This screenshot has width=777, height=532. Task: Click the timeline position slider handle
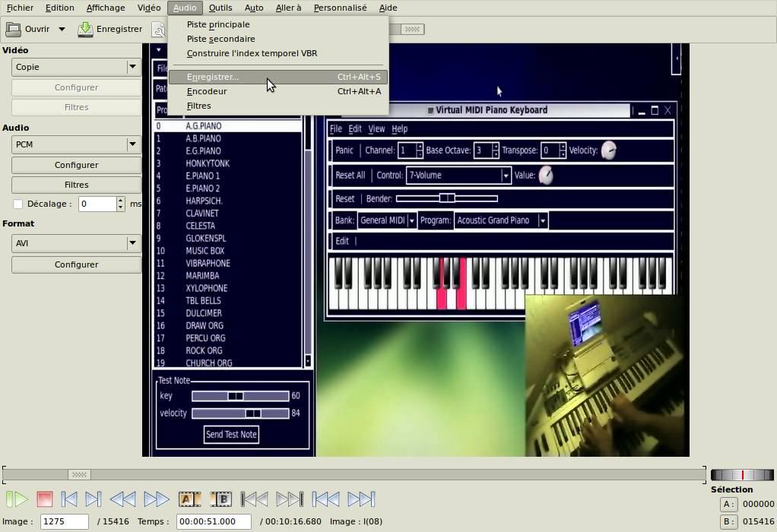[x=79, y=474]
